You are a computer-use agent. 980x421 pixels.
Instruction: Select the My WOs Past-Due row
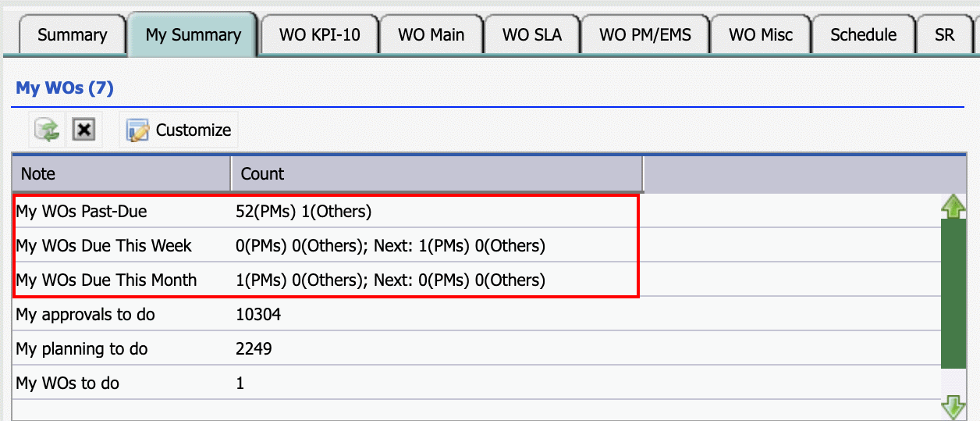[x=478, y=211]
